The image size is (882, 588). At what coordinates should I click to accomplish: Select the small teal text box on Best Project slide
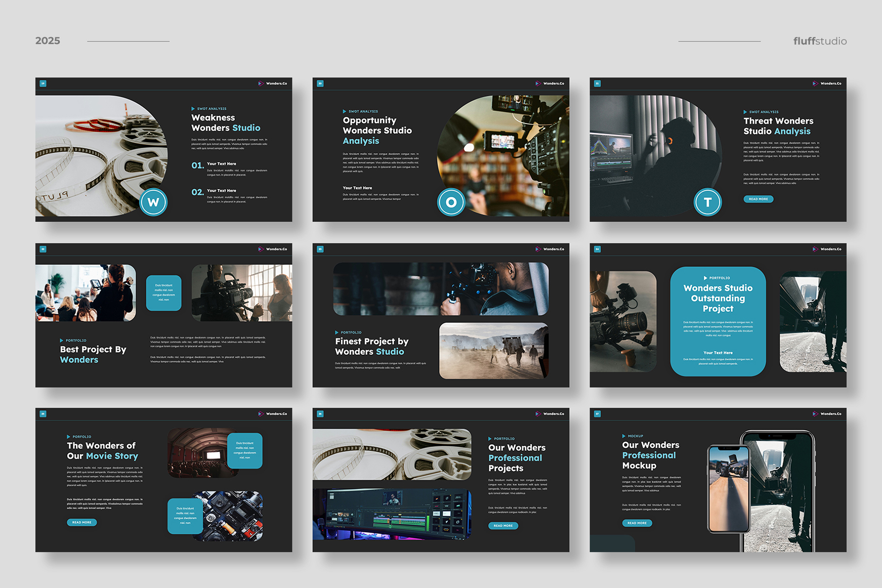click(164, 293)
